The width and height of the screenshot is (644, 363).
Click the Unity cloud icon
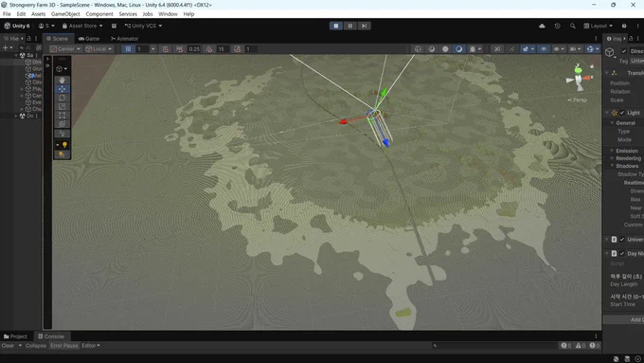coord(542,26)
